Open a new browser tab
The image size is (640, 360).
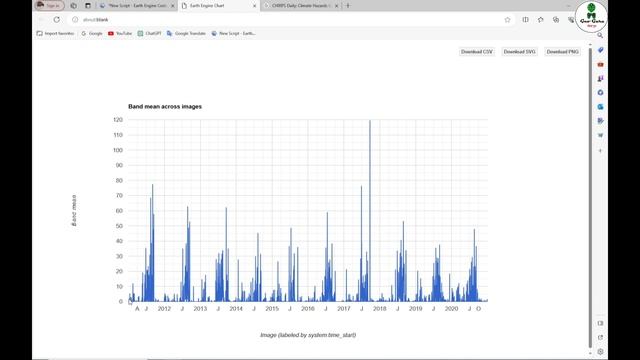[x=348, y=6]
